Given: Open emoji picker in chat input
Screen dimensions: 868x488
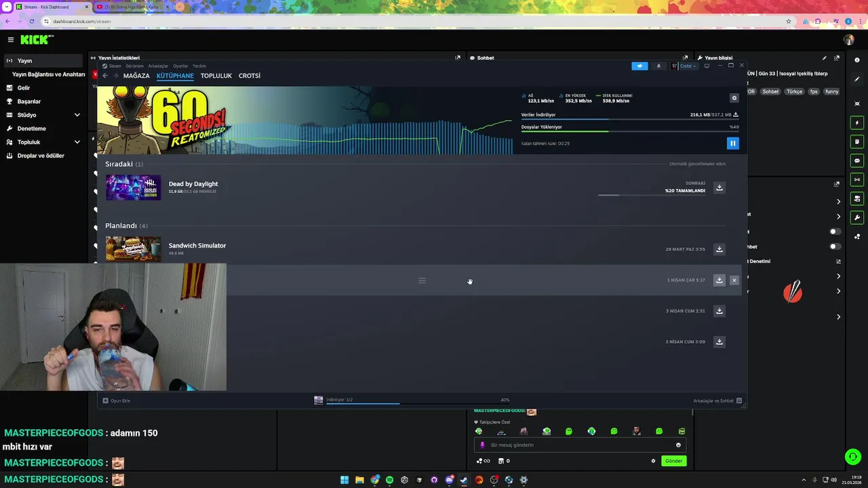Looking at the screenshot, I should (x=678, y=445).
